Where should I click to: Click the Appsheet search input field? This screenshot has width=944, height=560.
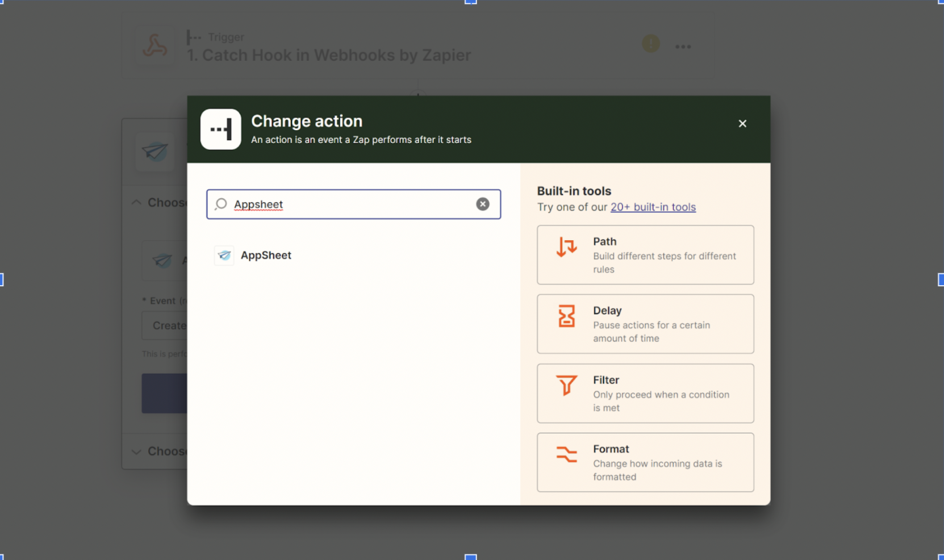(x=353, y=204)
